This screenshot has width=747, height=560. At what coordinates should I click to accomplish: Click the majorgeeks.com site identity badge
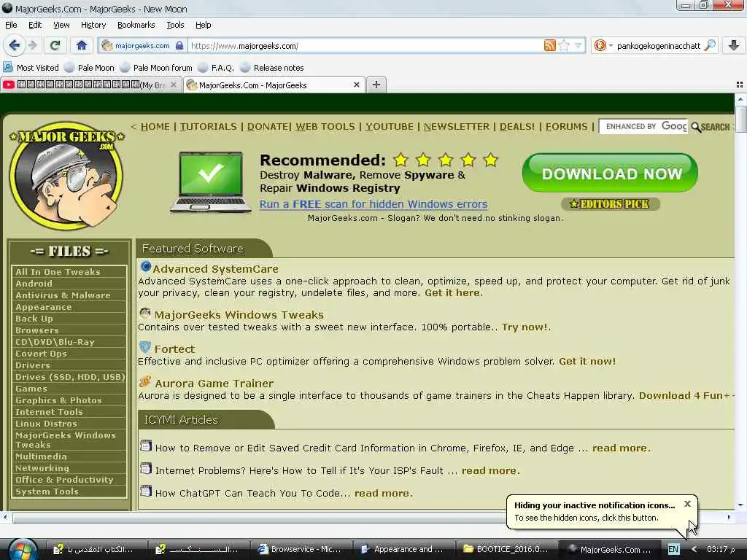142,46
